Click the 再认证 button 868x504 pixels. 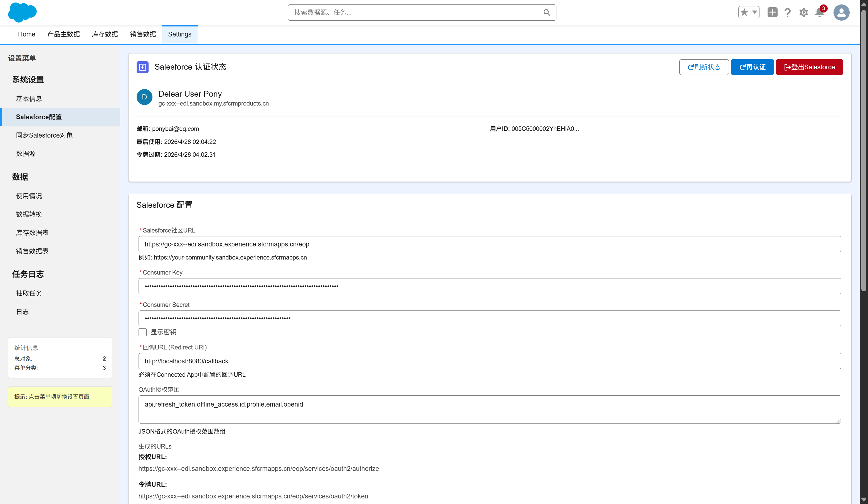[x=752, y=67]
